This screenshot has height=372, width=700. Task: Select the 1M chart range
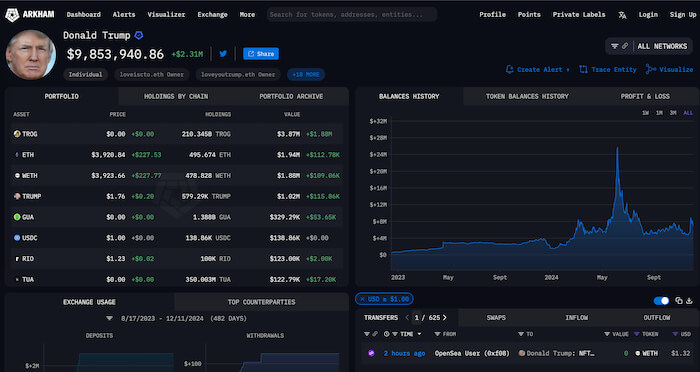[659, 113]
